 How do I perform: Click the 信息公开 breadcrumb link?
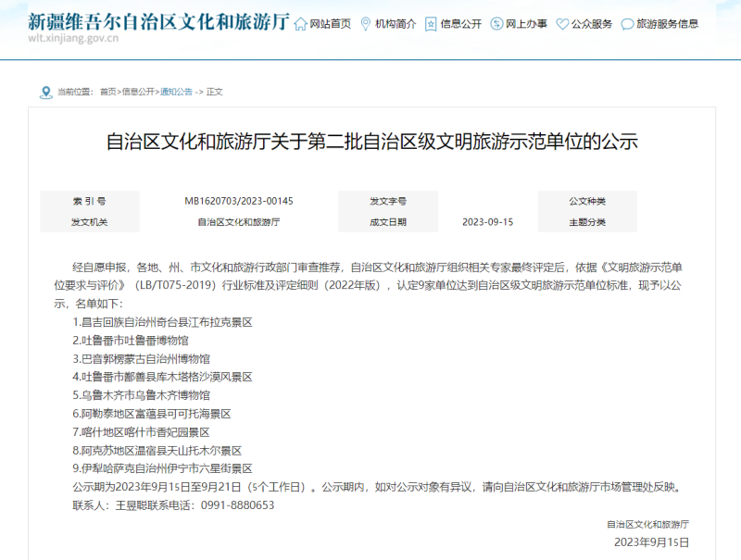point(138,92)
